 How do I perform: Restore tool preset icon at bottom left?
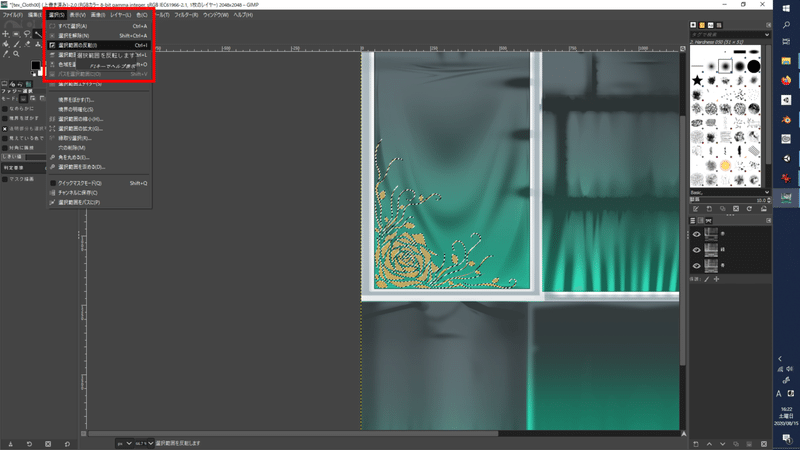(x=29, y=444)
